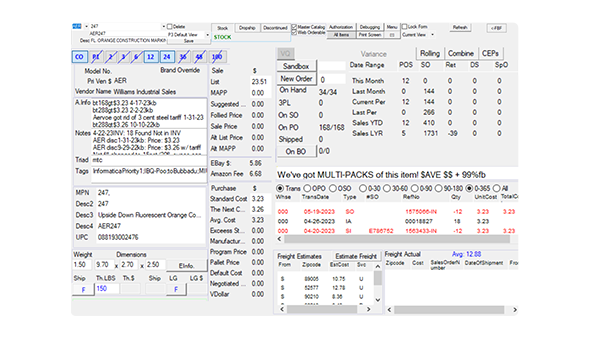Select the crossed-out 100 pack-size button

217,57
